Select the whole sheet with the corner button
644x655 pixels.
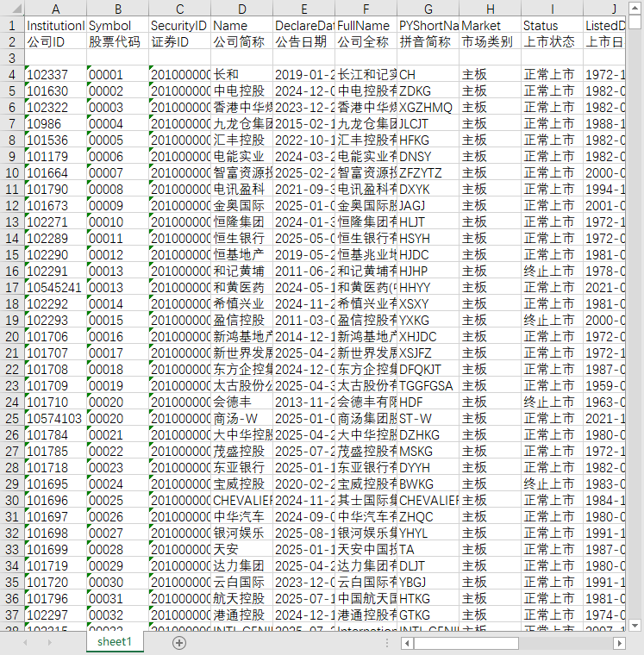(x=12, y=9)
